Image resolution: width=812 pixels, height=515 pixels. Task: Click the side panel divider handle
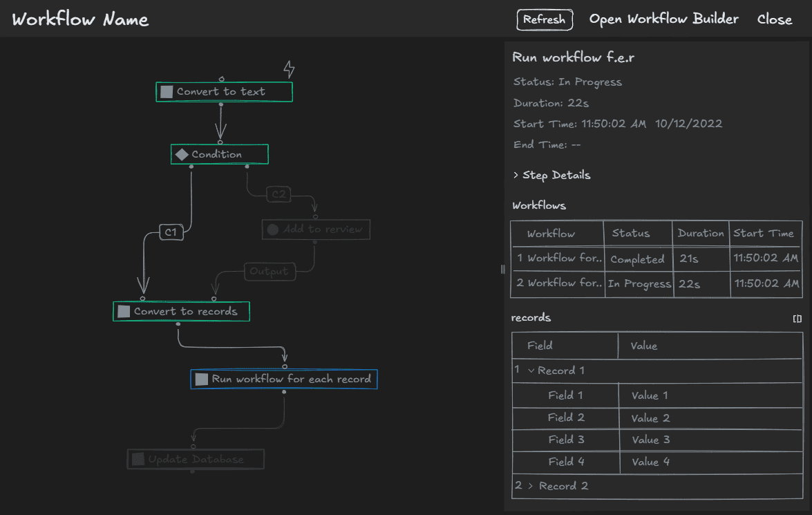coord(502,270)
